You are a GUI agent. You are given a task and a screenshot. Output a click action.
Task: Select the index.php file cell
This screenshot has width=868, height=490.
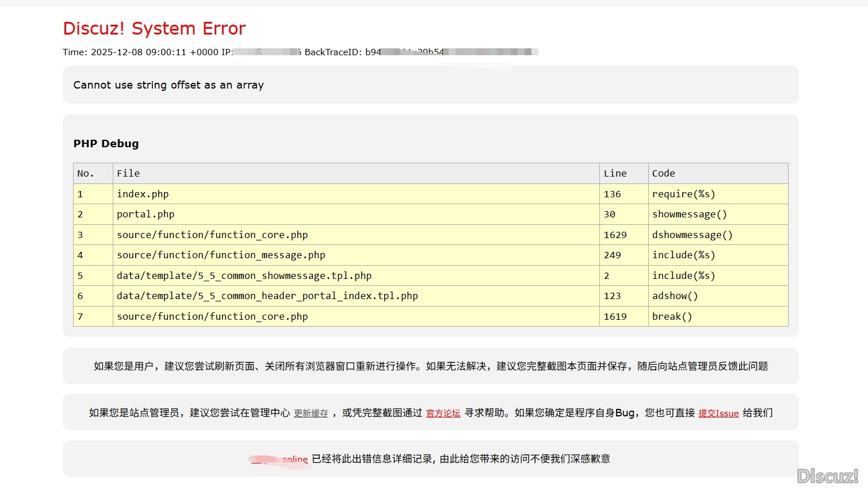point(143,194)
